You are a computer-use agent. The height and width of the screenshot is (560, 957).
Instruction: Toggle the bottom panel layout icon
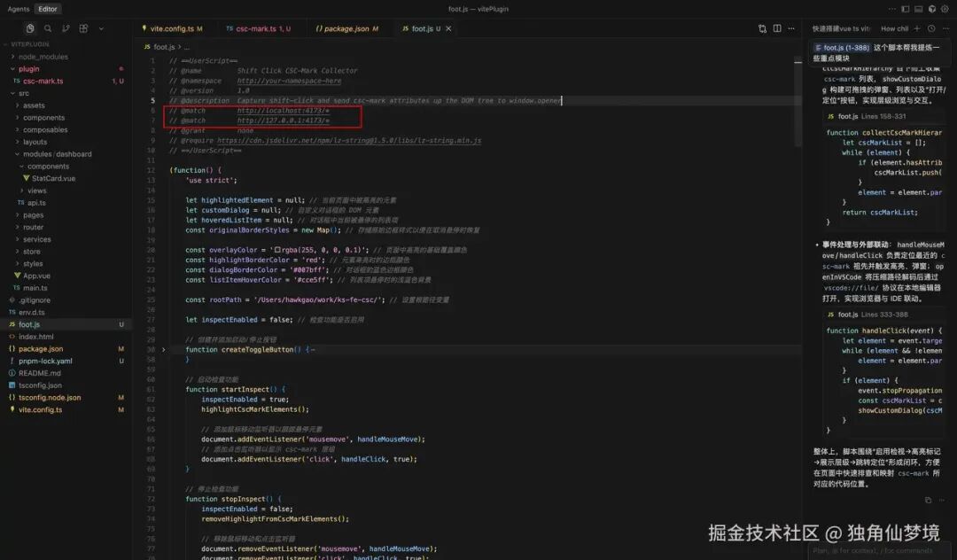click(919, 9)
